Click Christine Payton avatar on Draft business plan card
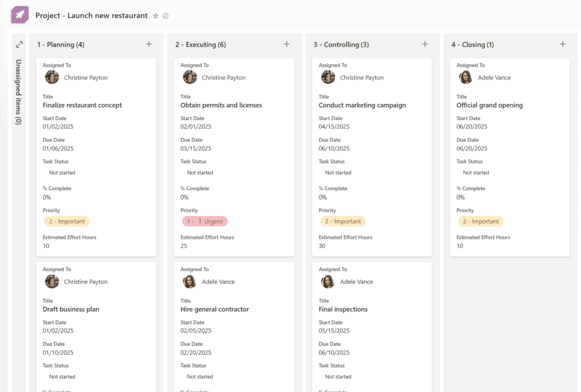 (52, 281)
